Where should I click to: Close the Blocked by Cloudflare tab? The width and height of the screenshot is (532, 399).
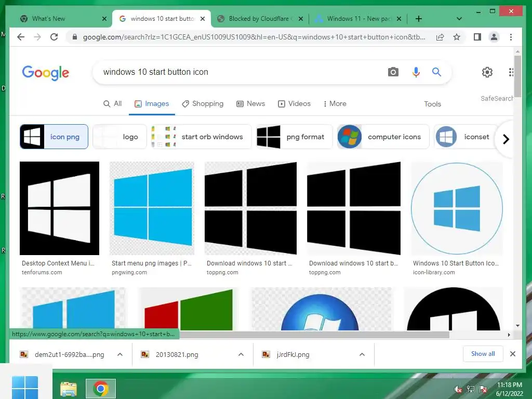pos(301,19)
